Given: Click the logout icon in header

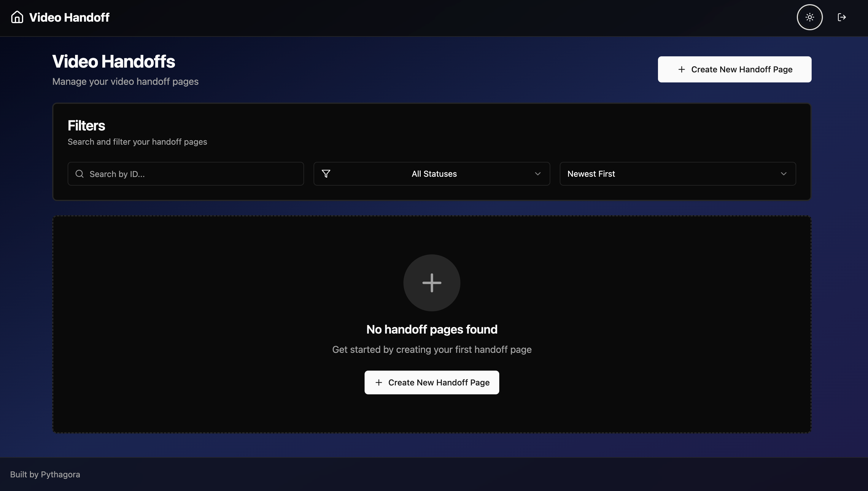Looking at the screenshot, I should tap(842, 17).
